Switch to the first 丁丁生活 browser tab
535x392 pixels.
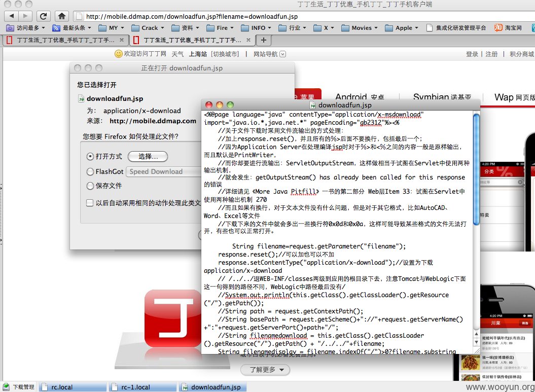(65, 40)
